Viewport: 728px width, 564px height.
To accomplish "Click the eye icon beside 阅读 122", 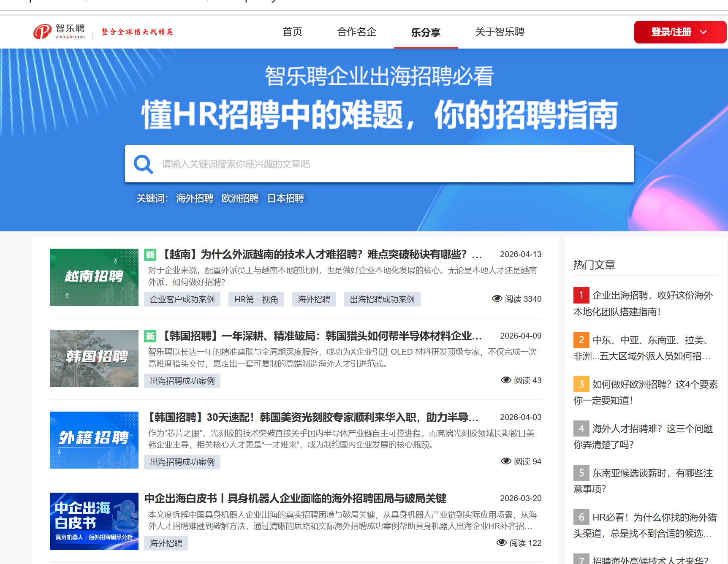I will pos(501,543).
